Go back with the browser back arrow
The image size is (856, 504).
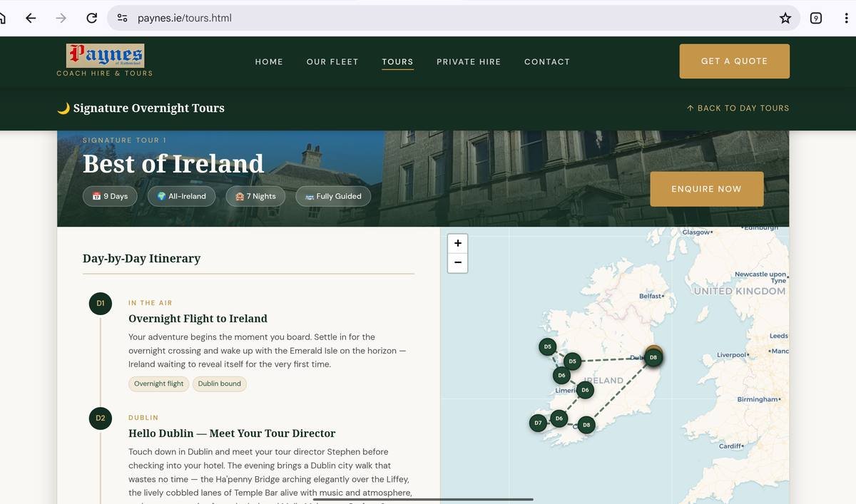[31, 18]
